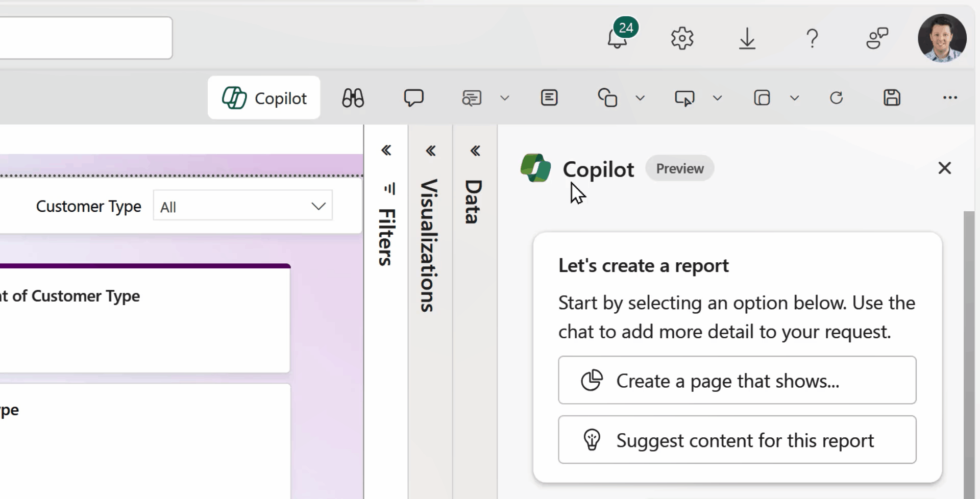Select Suggest content for this report
980x499 pixels.
(737, 439)
